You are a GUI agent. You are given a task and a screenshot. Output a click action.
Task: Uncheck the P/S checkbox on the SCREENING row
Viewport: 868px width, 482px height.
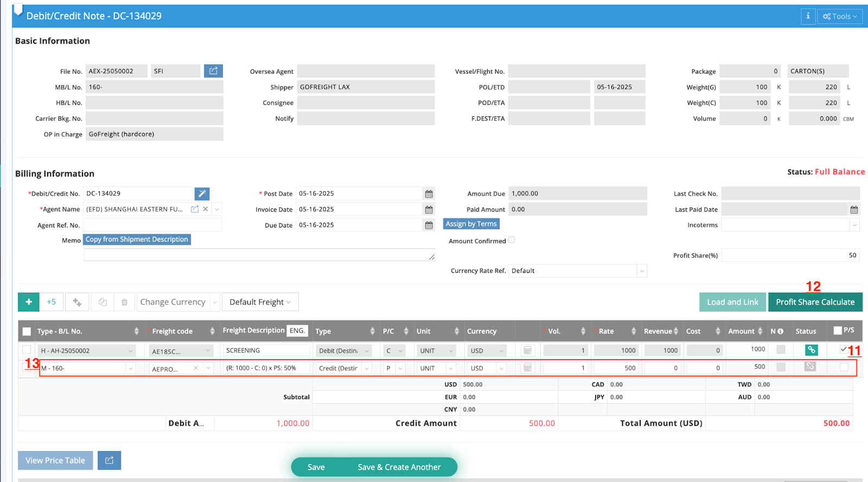point(844,350)
